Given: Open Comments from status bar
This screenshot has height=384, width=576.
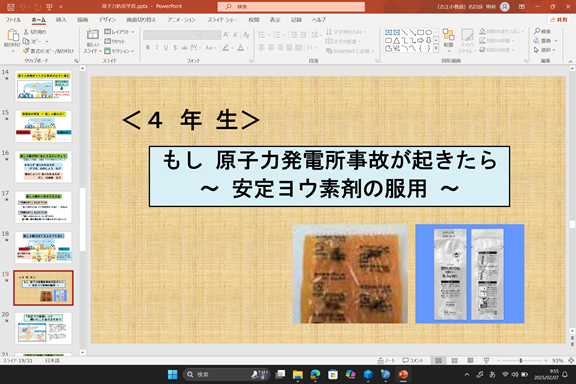Looking at the screenshot, I should [x=413, y=360].
